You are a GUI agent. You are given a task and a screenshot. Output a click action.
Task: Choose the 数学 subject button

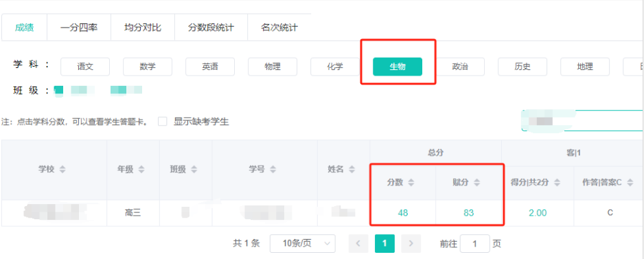(x=148, y=67)
